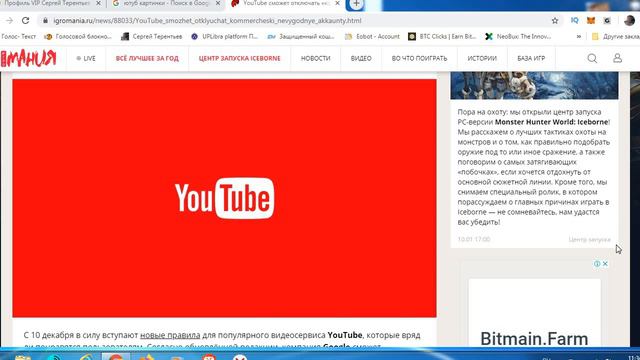The image size is (640, 360).
Task: Expand the hidden bookmarks chevron
Action: coord(578,36)
